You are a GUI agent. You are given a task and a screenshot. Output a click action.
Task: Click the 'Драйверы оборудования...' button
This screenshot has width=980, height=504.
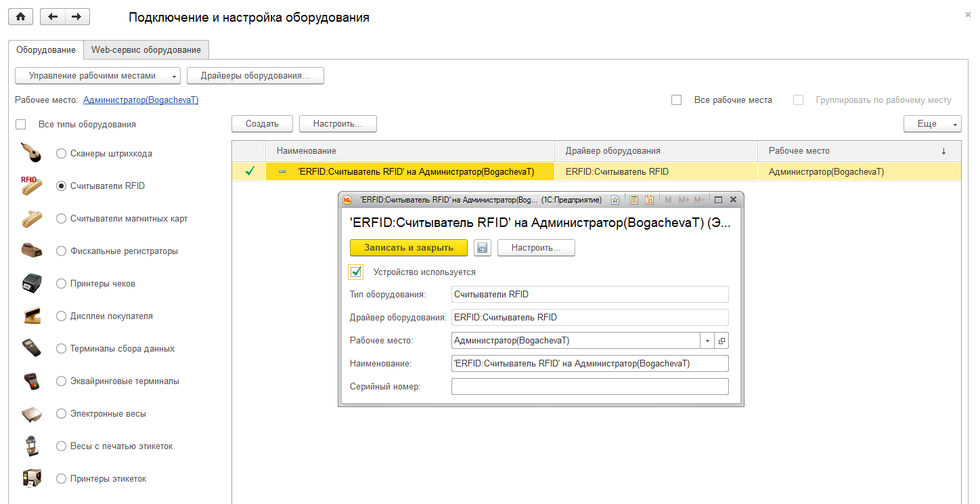(255, 76)
